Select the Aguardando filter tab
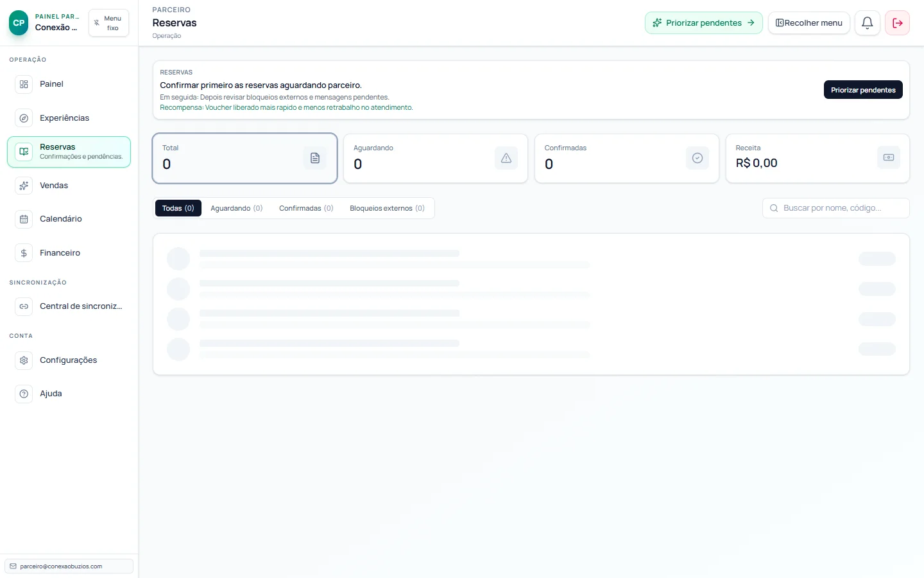Image resolution: width=924 pixels, height=578 pixels. [236, 208]
